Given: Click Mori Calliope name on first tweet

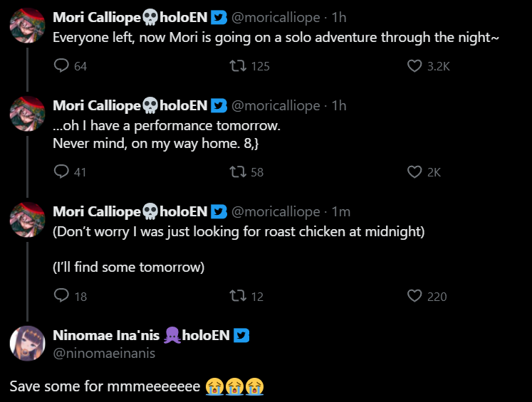Looking at the screenshot, I should coord(97,17).
